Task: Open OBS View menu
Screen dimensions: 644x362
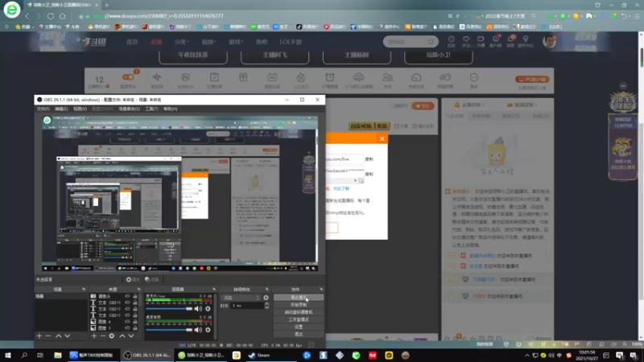Action: click(x=80, y=109)
